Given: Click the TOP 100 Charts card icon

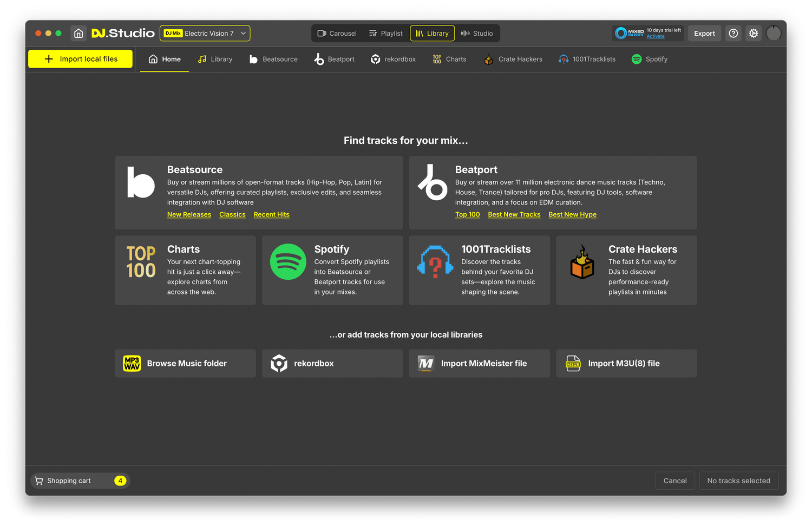Looking at the screenshot, I should tap(141, 262).
